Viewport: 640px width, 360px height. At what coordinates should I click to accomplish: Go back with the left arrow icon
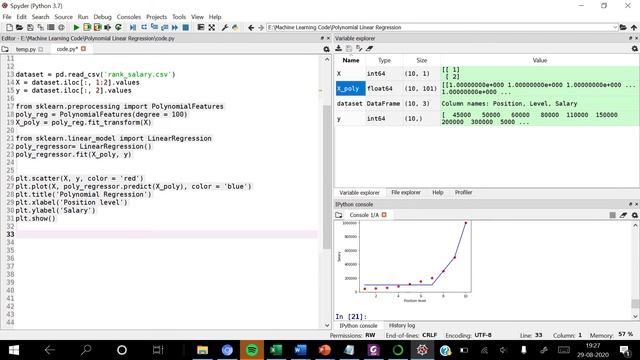point(251,27)
